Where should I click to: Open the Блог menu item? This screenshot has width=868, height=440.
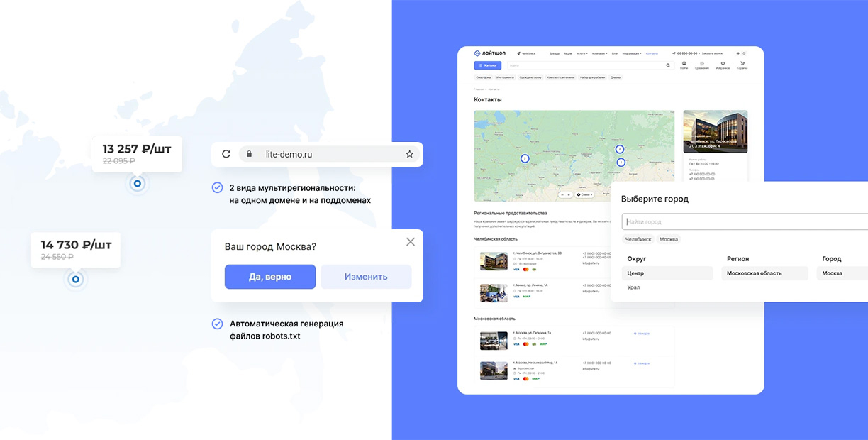tap(614, 53)
